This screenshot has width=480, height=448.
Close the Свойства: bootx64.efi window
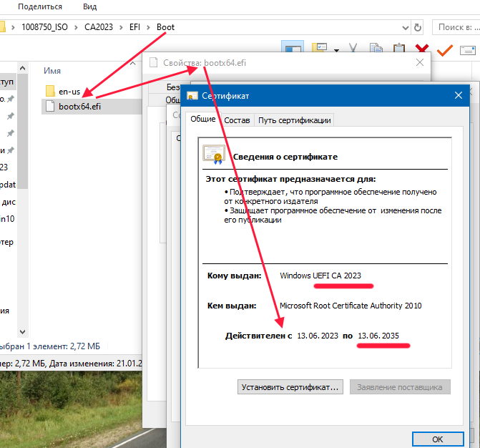click(x=420, y=62)
